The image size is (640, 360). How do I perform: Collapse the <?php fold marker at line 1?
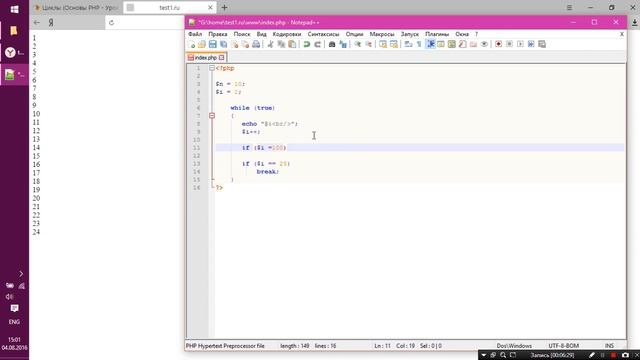[212, 68]
